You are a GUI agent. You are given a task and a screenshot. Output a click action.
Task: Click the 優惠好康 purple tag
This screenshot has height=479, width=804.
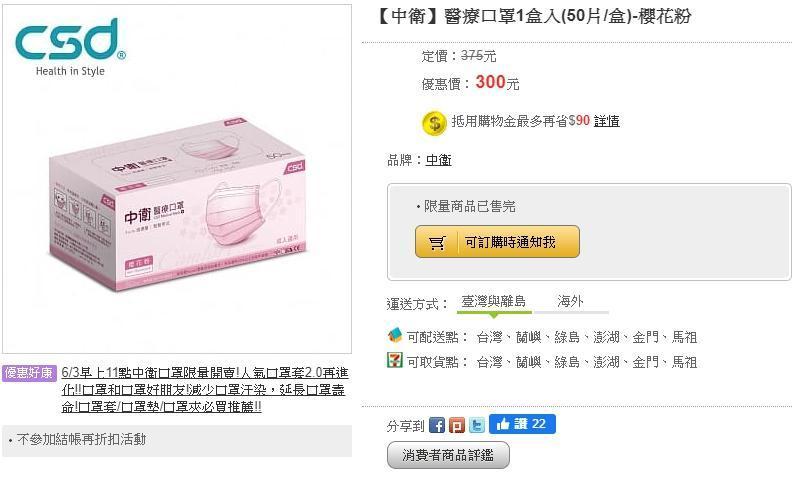29,373
